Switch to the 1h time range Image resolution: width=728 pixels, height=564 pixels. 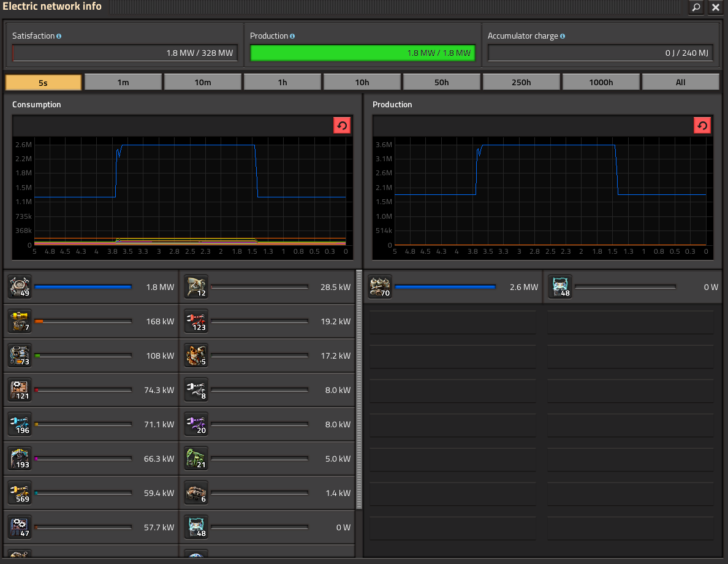point(282,82)
